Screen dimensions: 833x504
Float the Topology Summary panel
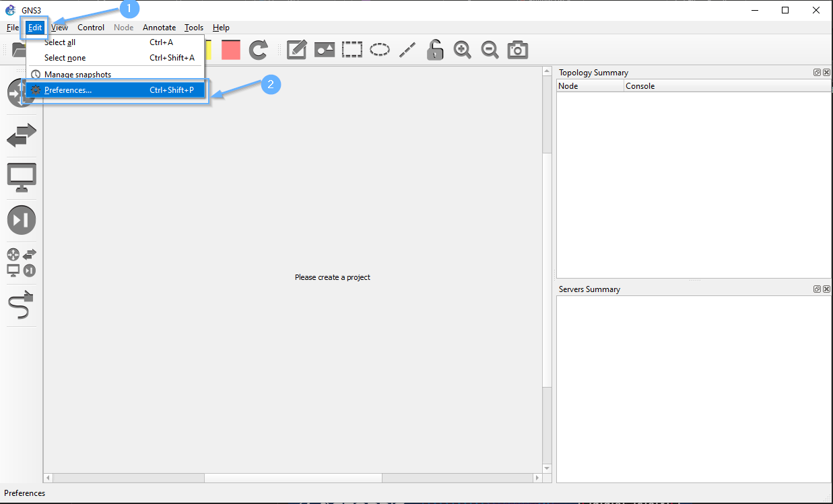[x=817, y=73]
